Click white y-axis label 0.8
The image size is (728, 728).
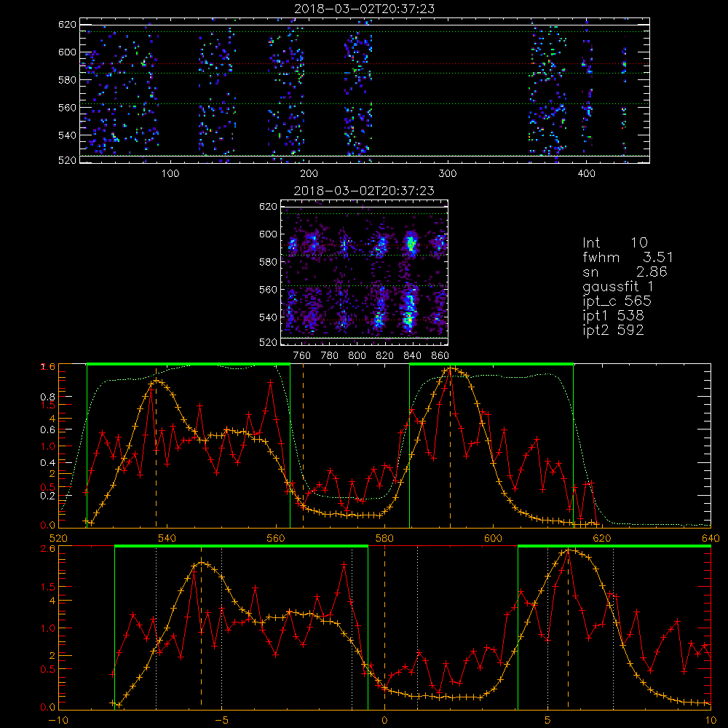click(x=47, y=397)
